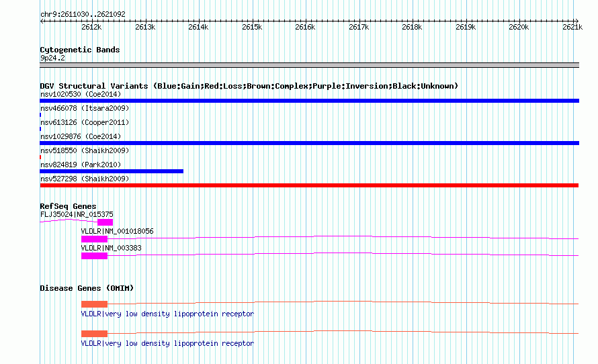
Task: Click the chr9:2611030..2621092 coordinate label
Action: point(83,14)
